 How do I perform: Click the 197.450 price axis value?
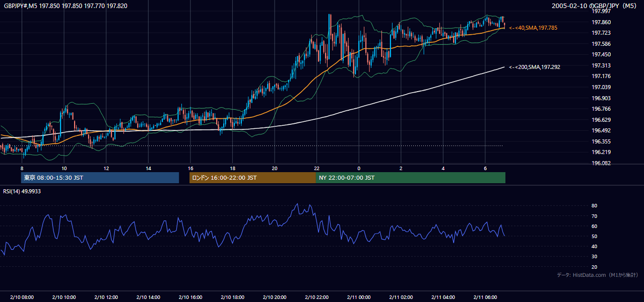click(x=601, y=54)
